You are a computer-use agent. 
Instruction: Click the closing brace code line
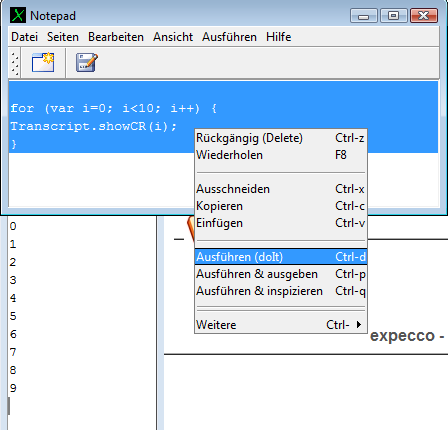click(x=14, y=144)
